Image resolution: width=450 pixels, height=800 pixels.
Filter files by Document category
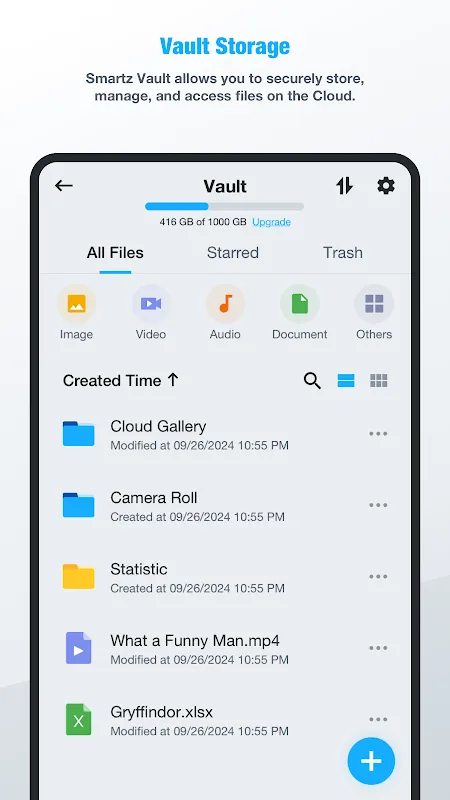[299, 313]
